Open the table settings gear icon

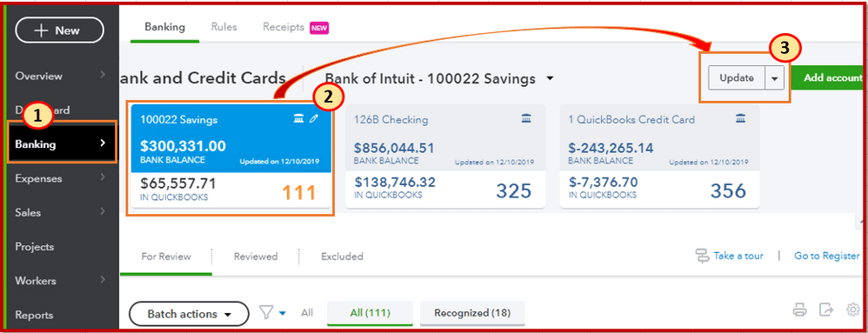coord(852,310)
